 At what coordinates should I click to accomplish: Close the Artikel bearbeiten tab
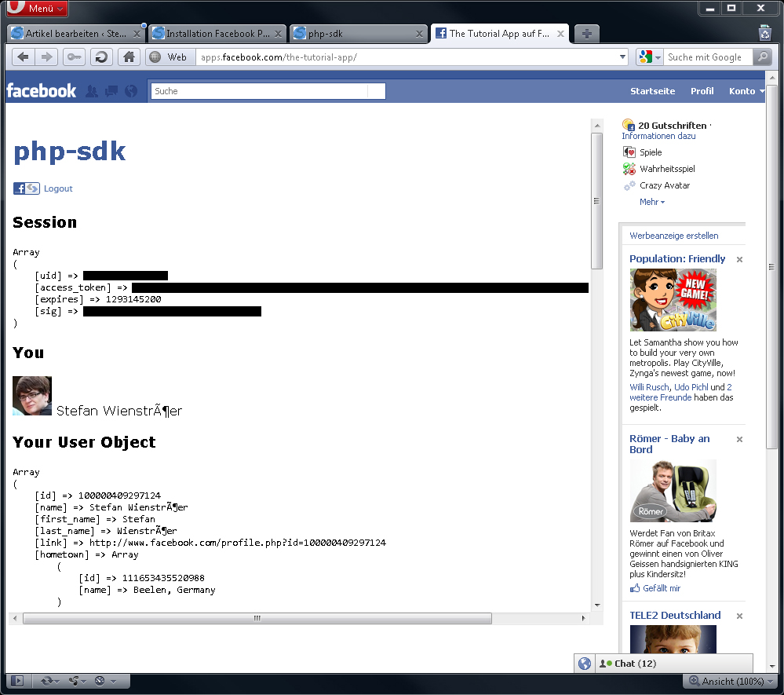[x=137, y=34]
